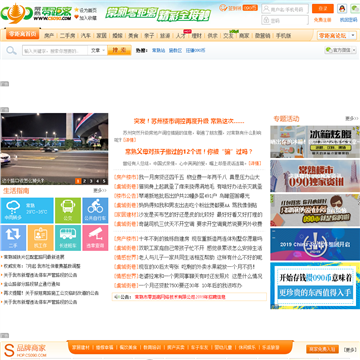Click the 商家免费入驻 button

point(322,349)
